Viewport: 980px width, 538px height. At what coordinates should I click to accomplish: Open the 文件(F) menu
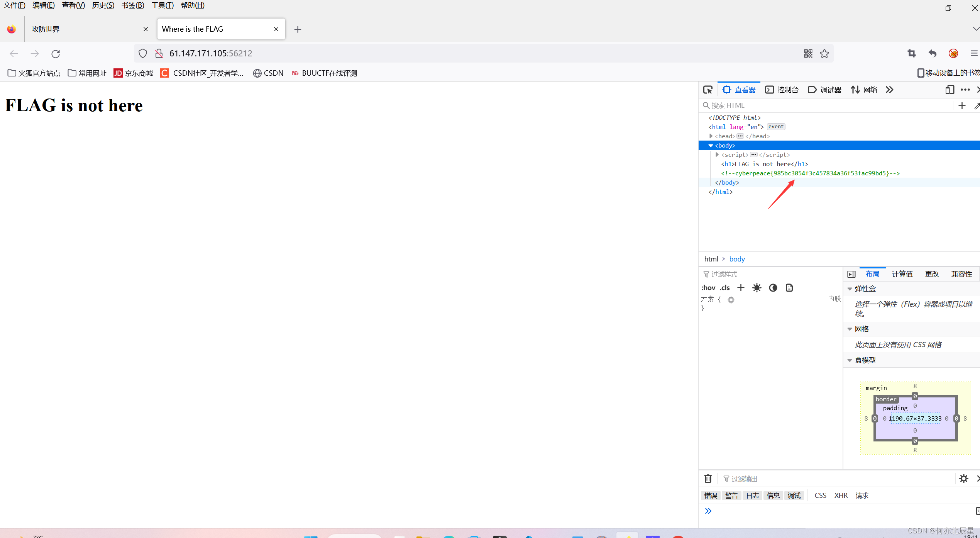[14, 5]
